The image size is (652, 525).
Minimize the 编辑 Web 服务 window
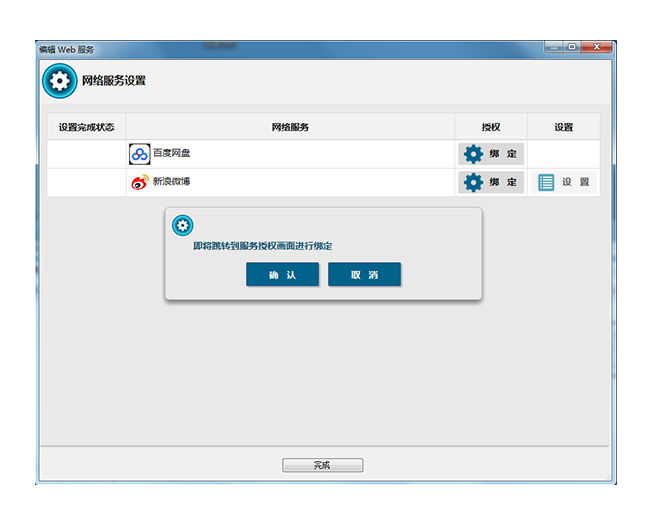[x=554, y=47]
